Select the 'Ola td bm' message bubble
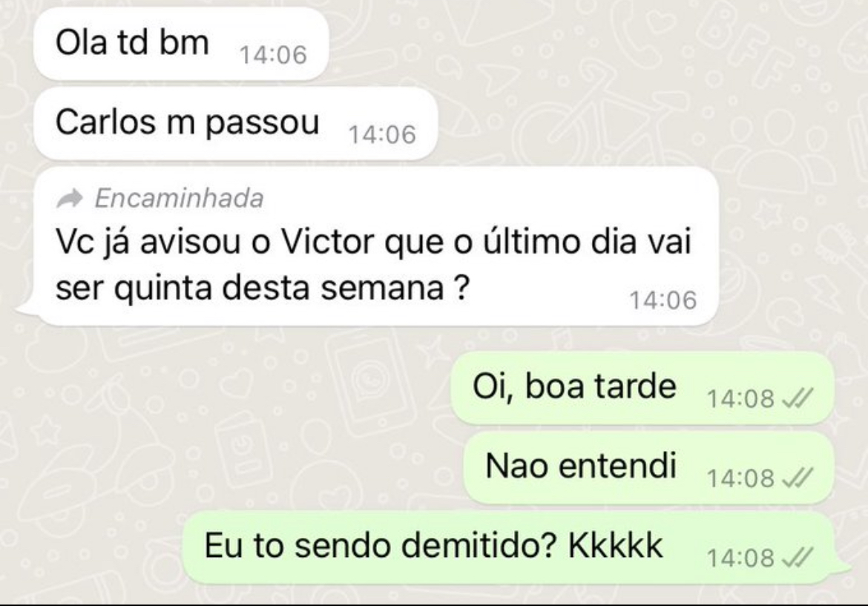This screenshot has height=606, width=868. (181, 44)
